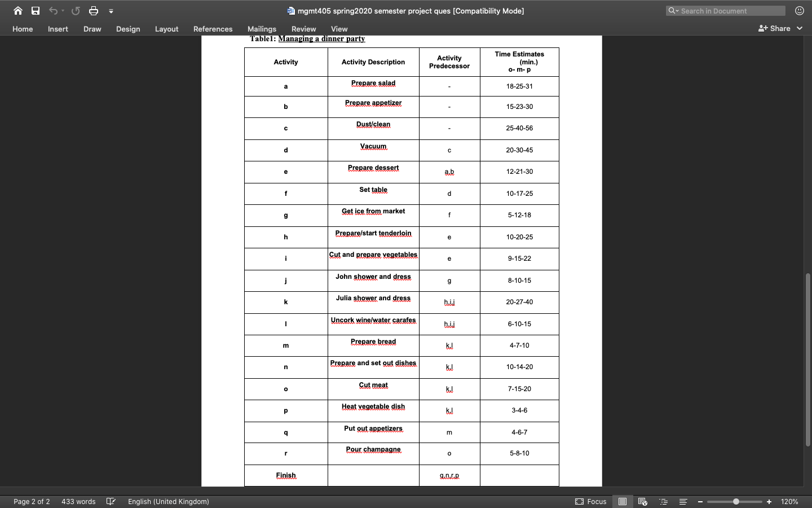Switch to the Insert tab

click(x=58, y=29)
